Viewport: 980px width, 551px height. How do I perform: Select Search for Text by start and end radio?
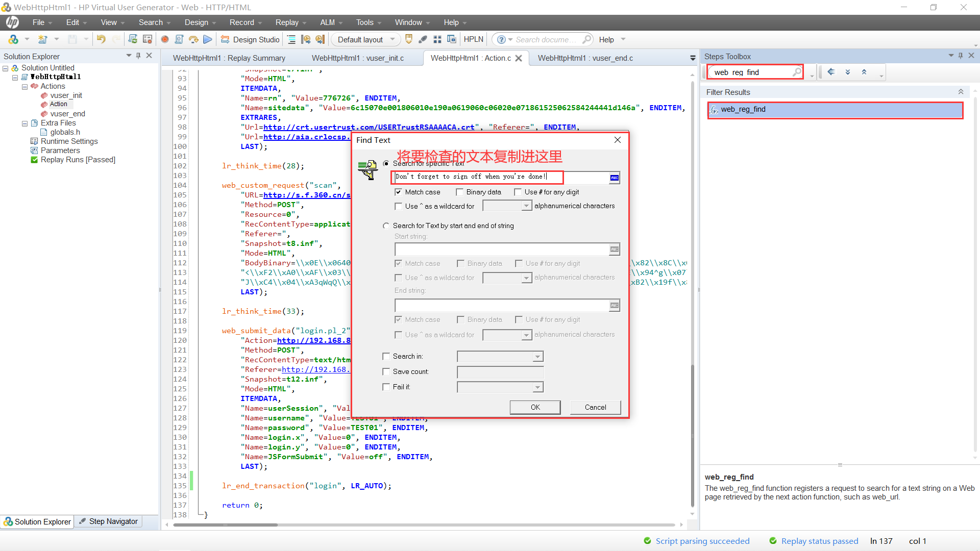[386, 226]
